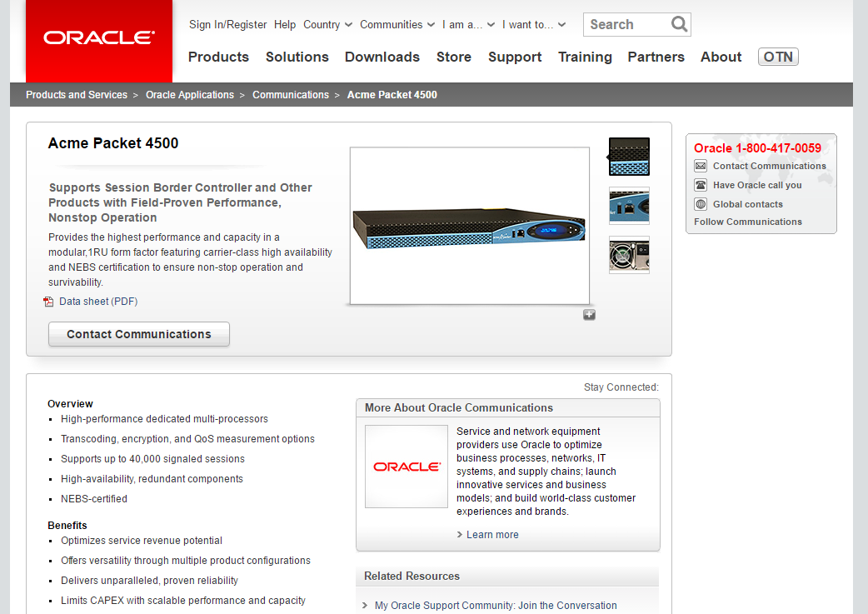
Task: Open the About menu
Action: click(x=721, y=57)
